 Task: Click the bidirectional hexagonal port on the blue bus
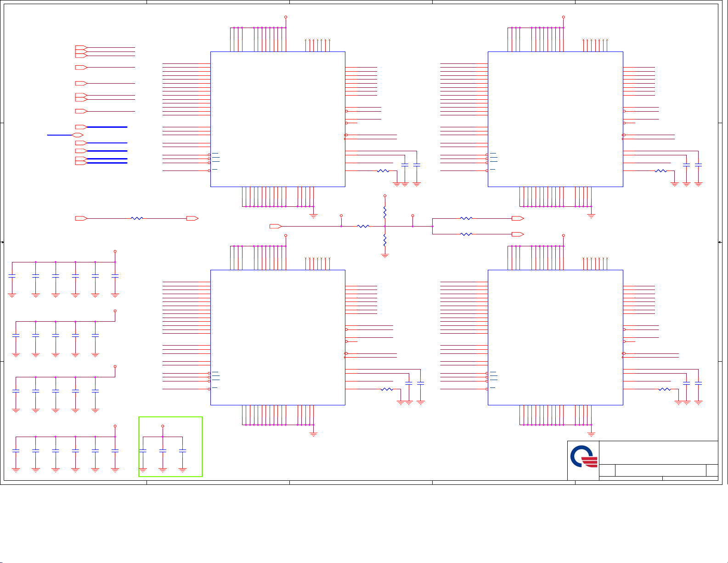78,135
